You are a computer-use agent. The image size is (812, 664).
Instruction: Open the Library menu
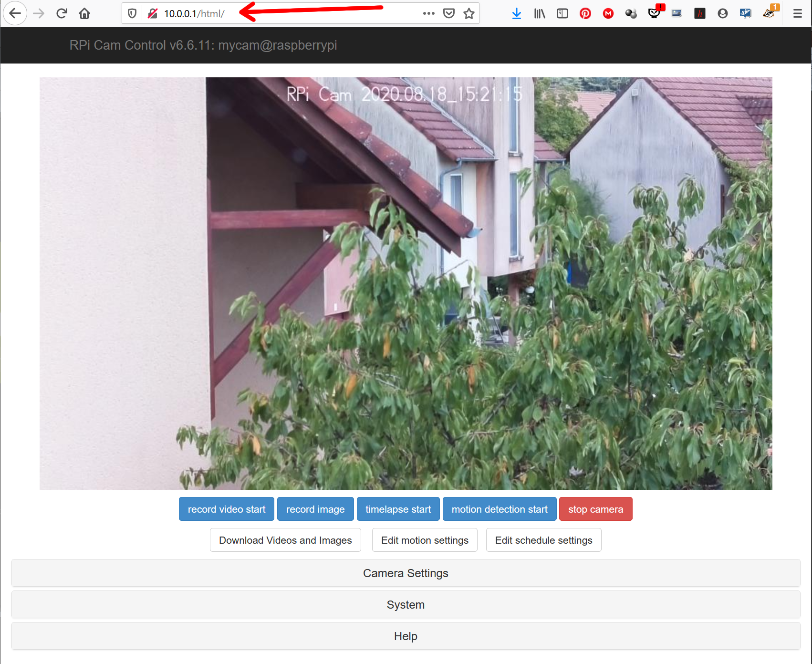pos(540,13)
